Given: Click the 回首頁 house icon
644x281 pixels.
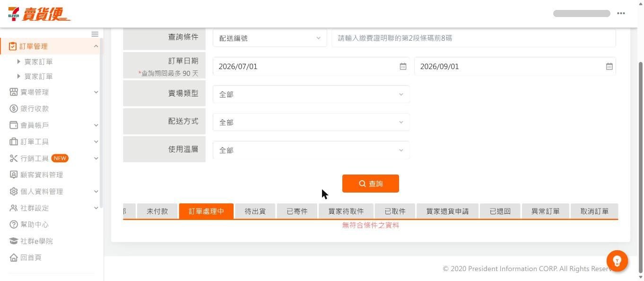Looking at the screenshot, I should pyautogui.click(x=14, y=257).
